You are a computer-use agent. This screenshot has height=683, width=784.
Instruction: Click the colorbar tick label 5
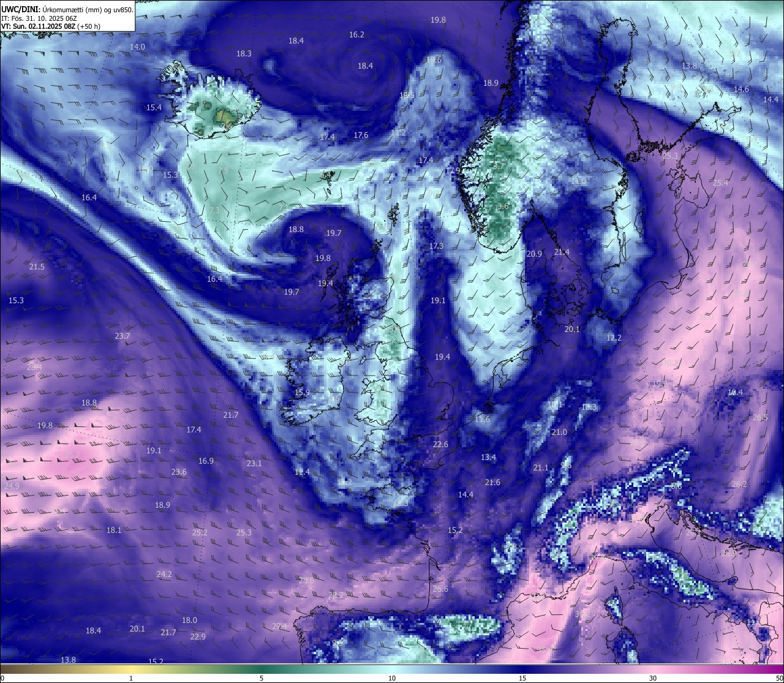[x=262, y=678]
